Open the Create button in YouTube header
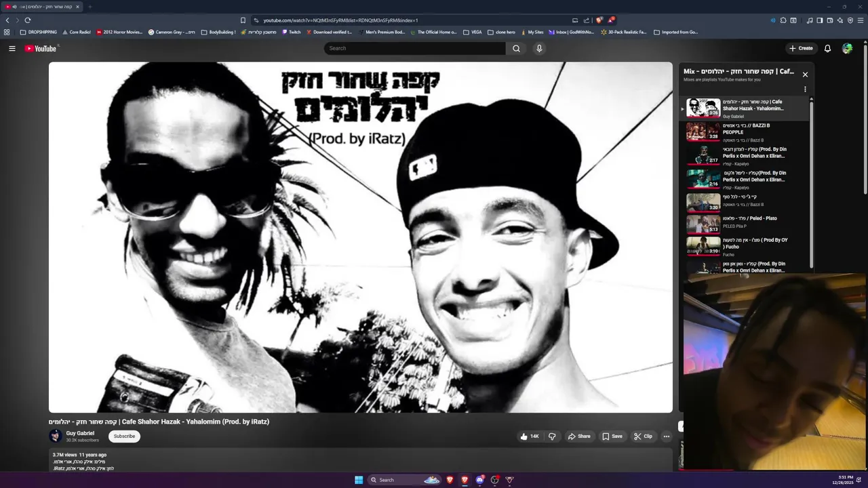Viewport: 868px width, 488px height. (801, 48)
